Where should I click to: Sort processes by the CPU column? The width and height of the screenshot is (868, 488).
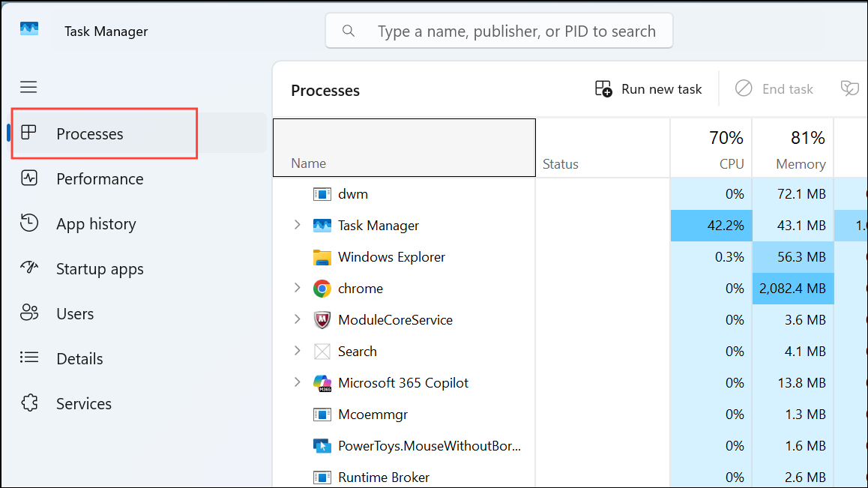(711, 148)
